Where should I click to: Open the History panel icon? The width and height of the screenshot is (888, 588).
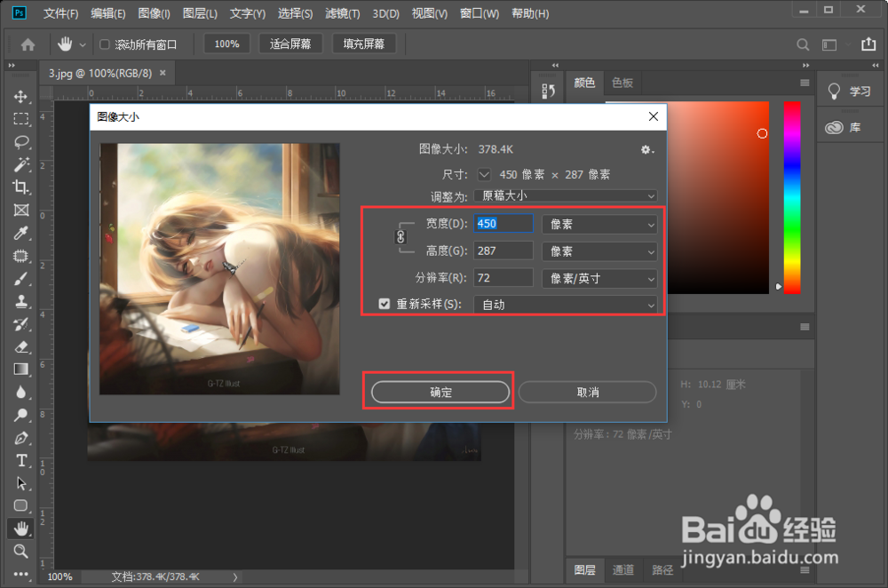548,91
